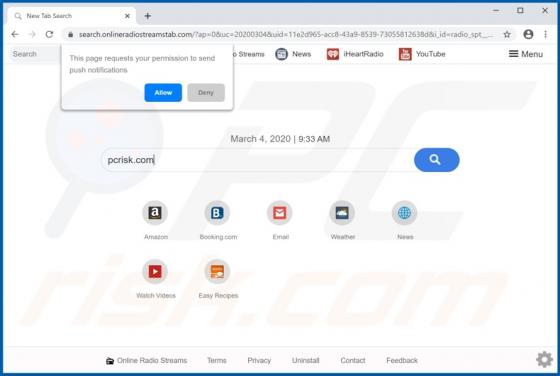Screen dimensions: 560x376
Task: Open the News globe shortcut icon
Action: pyautogui.click(x=404, y=213)
